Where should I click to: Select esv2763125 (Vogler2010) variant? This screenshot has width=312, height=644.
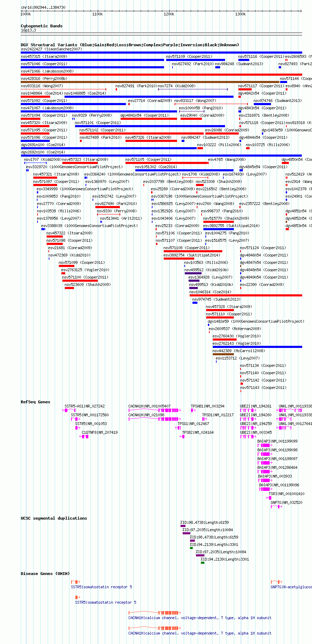[x=85, y=270]
